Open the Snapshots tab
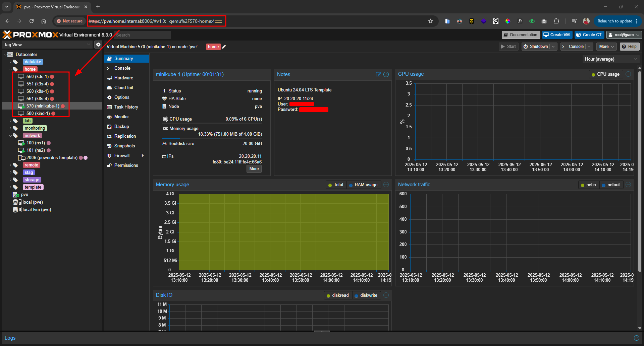This screenshot has height=346, width=644. 124,146
